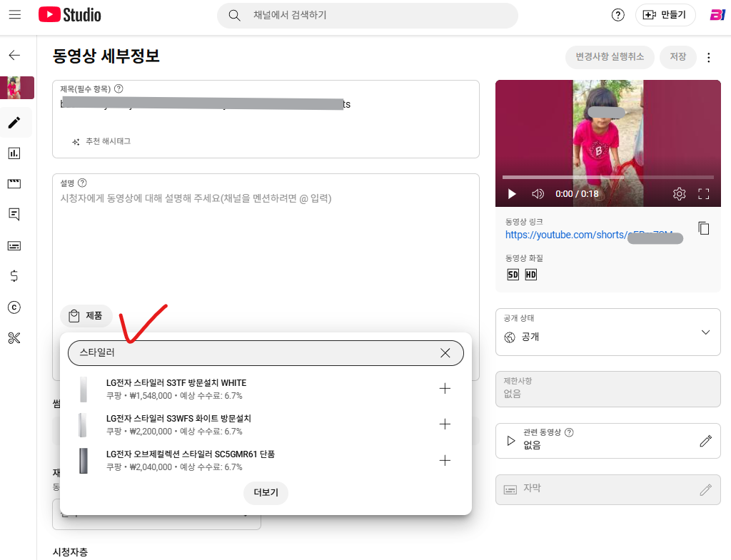Open the monetization dollar icon

(x=14, y=276)
